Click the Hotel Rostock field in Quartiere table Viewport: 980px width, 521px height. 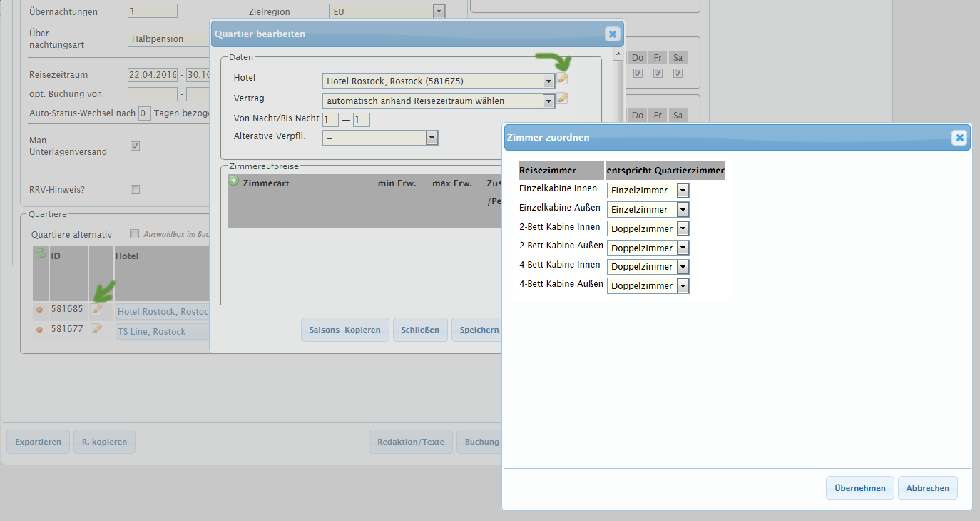tap(163, 312)
